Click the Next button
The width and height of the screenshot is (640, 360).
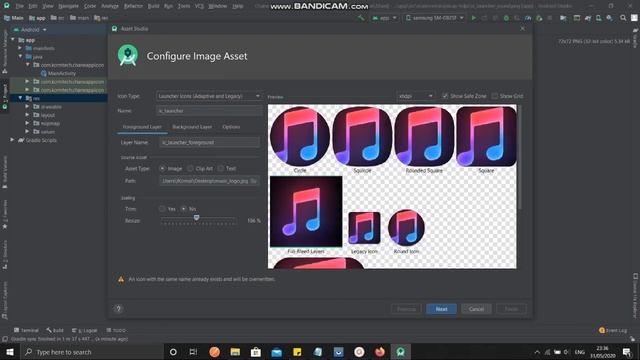[x=441, y=309]
